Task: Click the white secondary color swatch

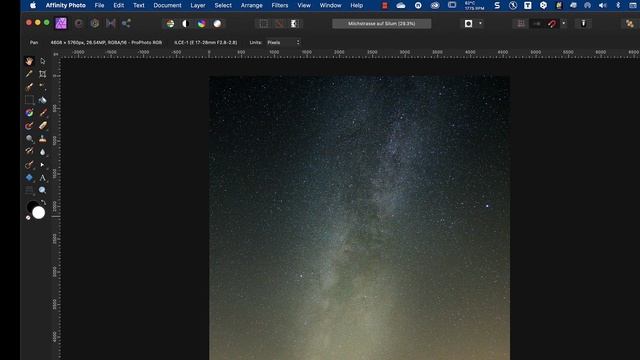Action: [39, 213]
